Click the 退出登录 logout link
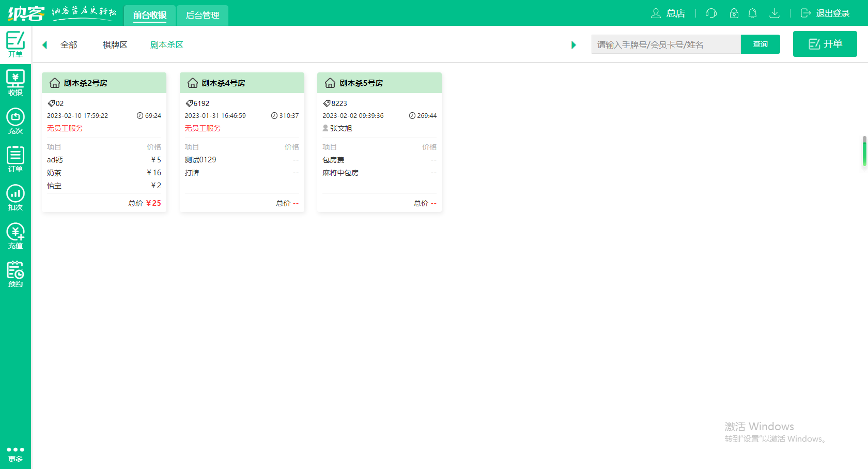868x469 pixels. pyautogui.click(x=825, y=13)
